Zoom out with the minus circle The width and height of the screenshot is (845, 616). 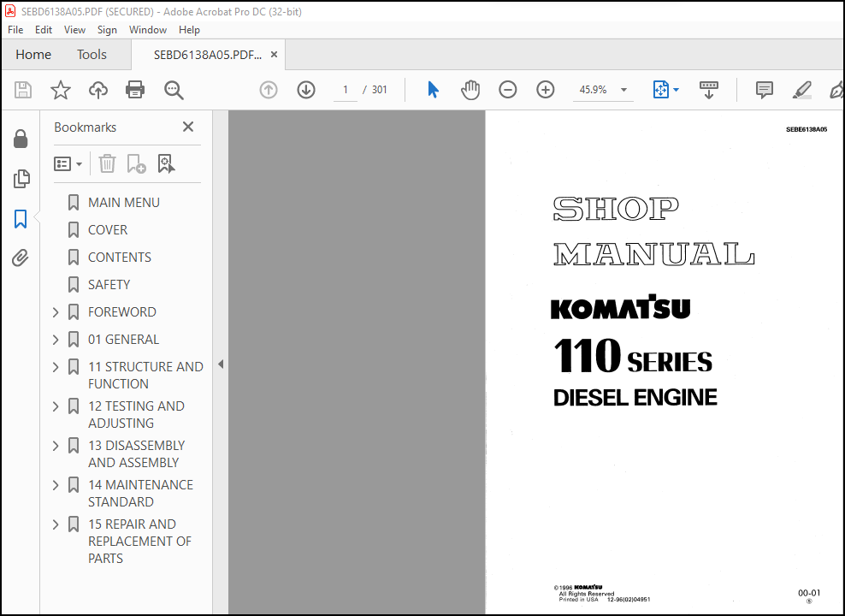pos(508,90)
